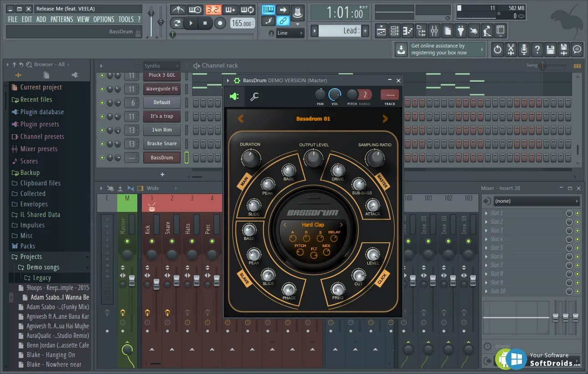Mute the 14in Rim channel green light
588x374 pixels.
click(x=102, y=130)
